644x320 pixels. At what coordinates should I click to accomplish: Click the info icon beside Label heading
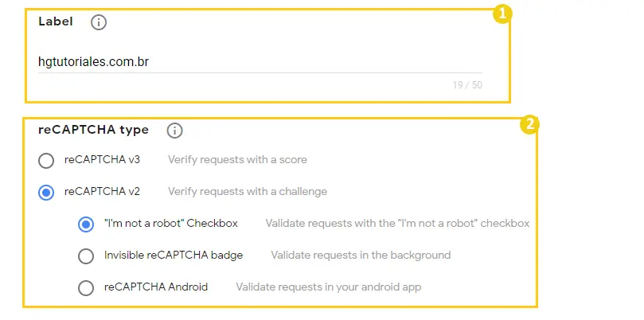coord(99,22)
